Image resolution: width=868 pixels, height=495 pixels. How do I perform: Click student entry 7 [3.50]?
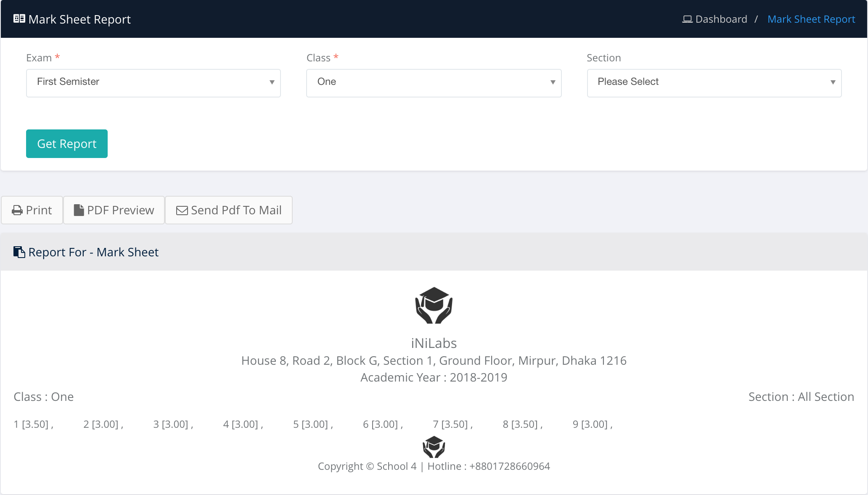pos(452,424)
